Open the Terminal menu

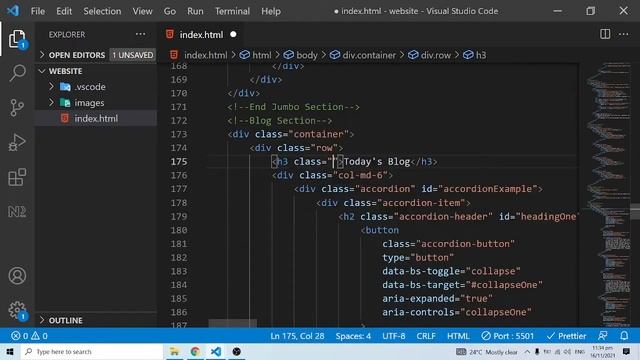tap(232, 11)
